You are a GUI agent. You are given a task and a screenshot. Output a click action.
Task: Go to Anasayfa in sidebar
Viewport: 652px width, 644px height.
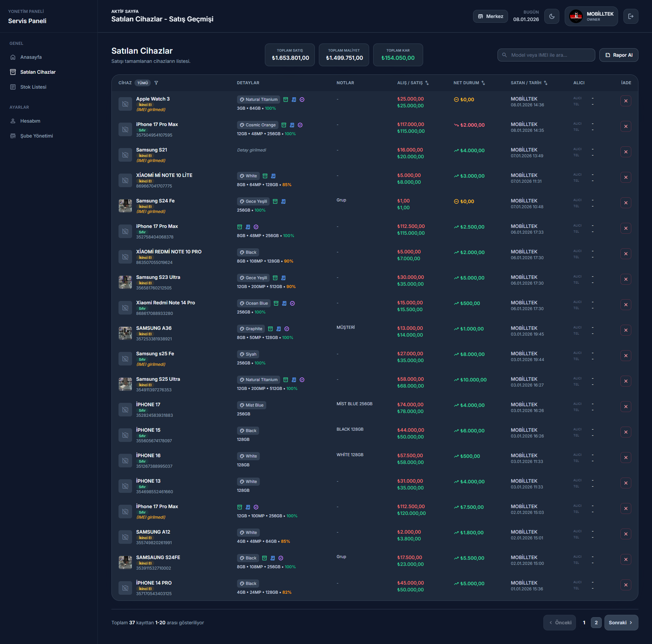coord(31,57)
